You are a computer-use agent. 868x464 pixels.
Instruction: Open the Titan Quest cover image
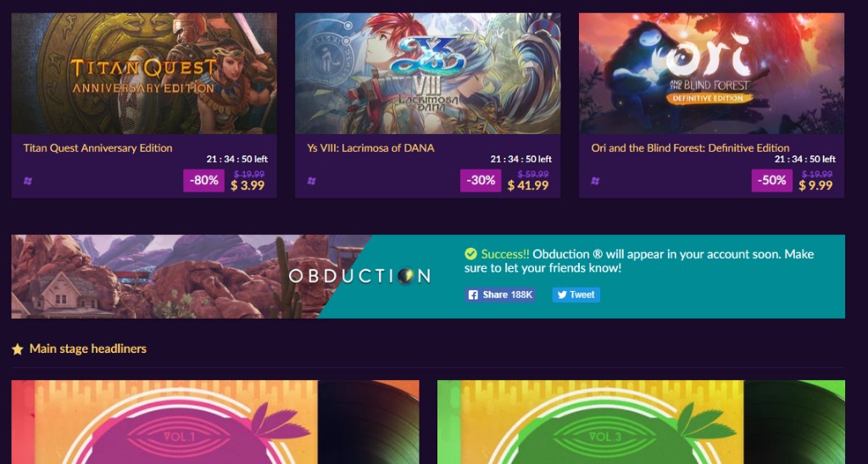pyautogui.click(x=144, y=74)
